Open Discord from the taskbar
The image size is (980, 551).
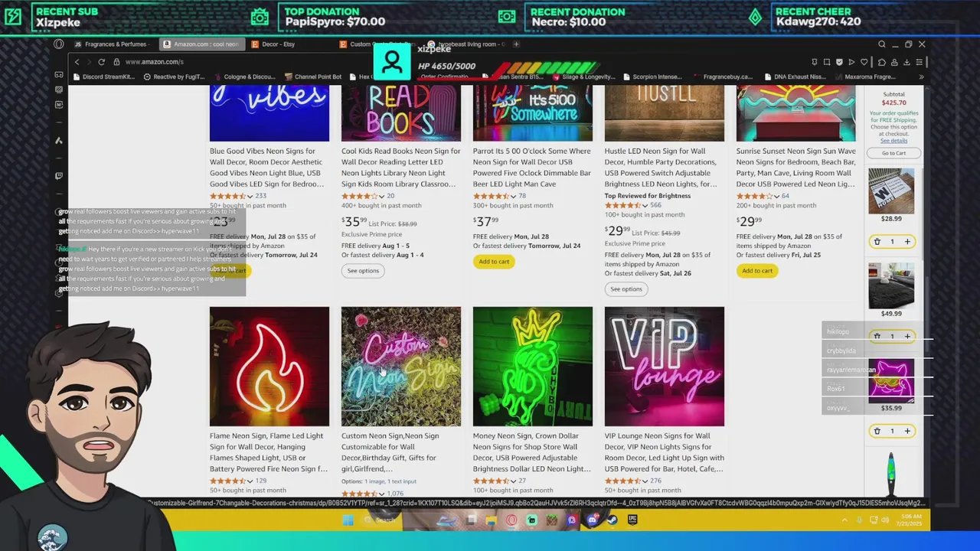point(593,520)
